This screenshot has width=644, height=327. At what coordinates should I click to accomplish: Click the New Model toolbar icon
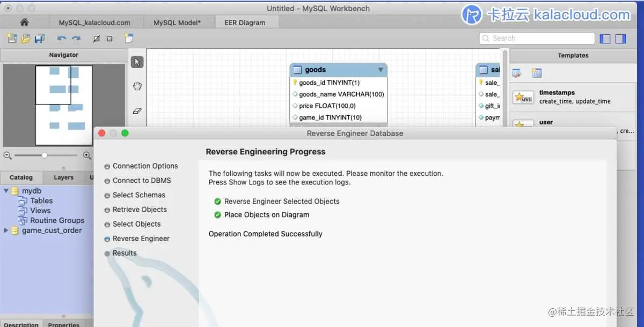click(11, 39)
